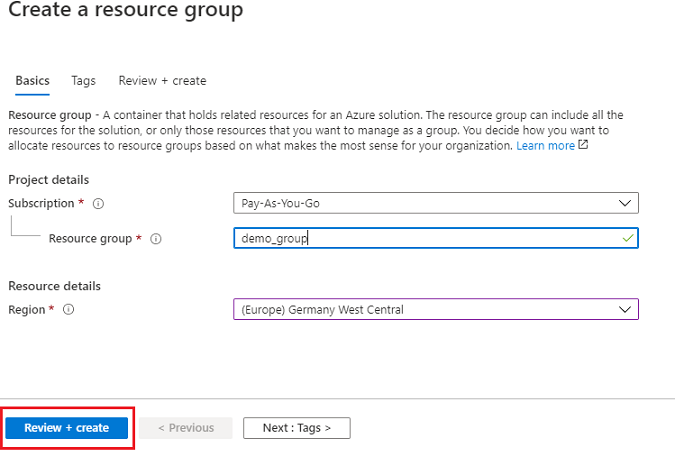Switch to the Tags tab
The width and height of the screenshot is (675, 475).
pyautogui.click(x=84, y=81)
